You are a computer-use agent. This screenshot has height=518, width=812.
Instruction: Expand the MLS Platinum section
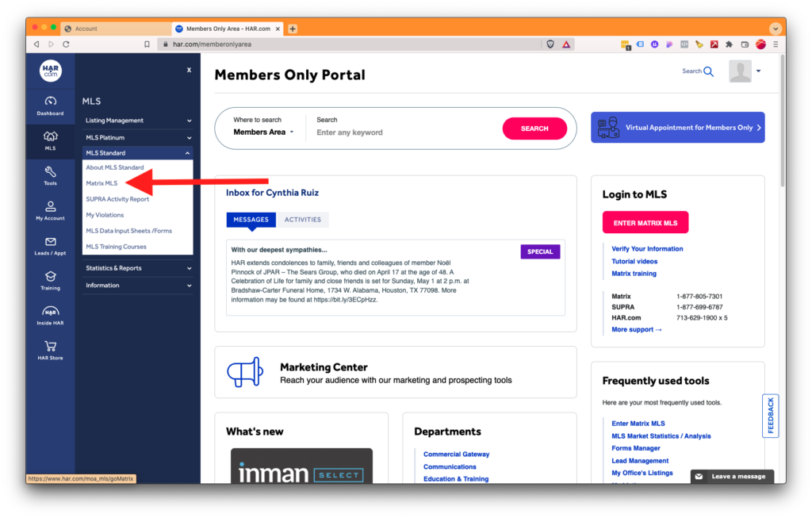pyautogui.click(x=137, y=137)
